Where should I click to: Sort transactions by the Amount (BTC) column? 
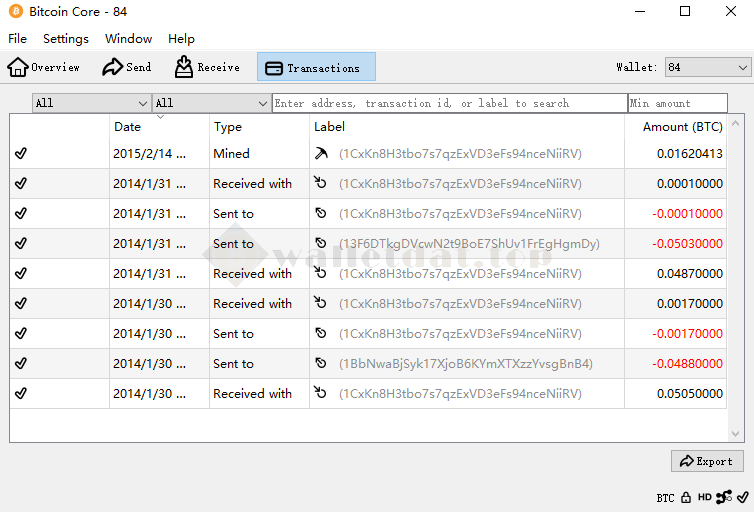682,127
